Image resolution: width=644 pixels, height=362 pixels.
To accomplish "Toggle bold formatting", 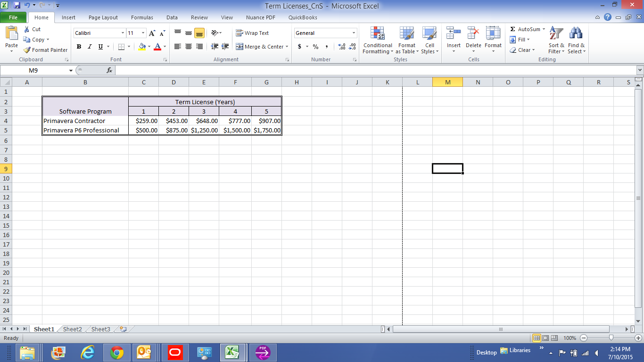I will coord(79,47).
